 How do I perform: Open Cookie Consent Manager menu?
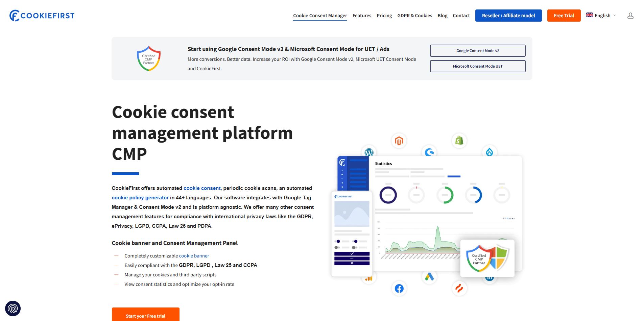320,16
